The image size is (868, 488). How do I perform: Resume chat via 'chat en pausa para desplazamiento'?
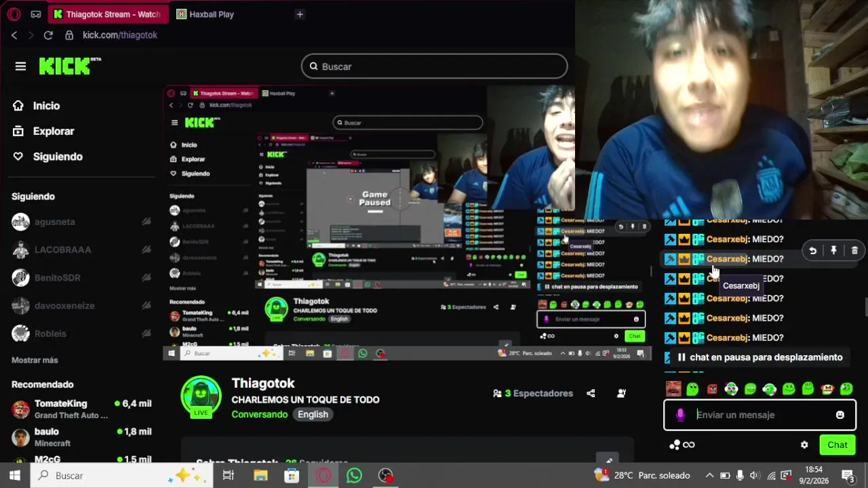pos(759,357)
